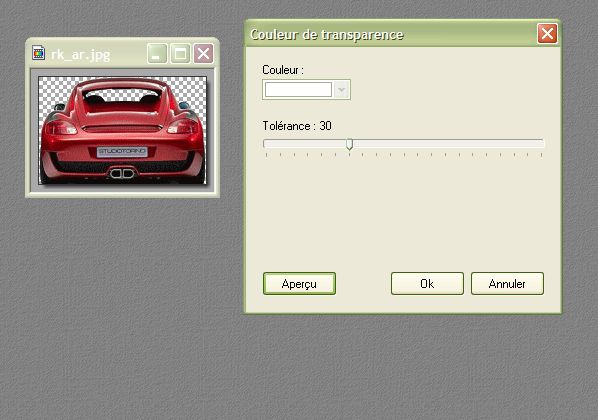598x420 pixels.
Task: Click the Couleur : label text
Action: click(x=283, y=70)
